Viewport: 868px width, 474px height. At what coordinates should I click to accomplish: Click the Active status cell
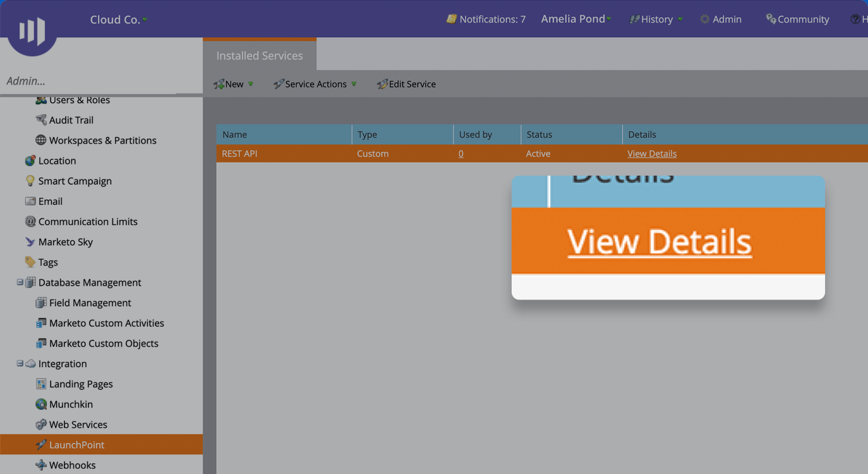coord(538,154)
